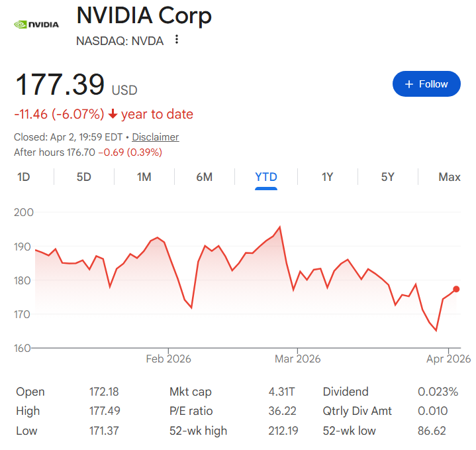Select the 1D time range tab

pos(24,177)
